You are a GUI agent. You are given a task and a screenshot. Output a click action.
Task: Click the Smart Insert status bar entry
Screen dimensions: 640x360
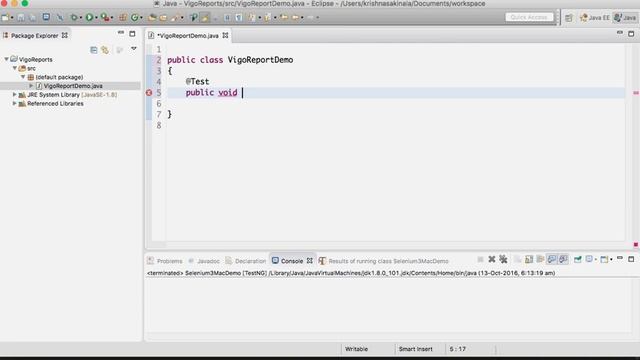[x=416, y=349]
